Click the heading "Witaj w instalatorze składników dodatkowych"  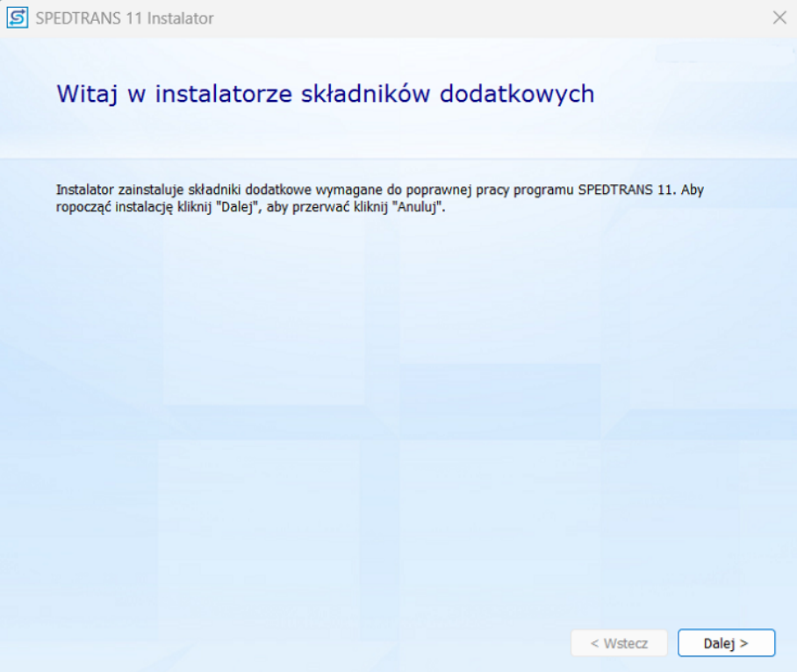(x=325, y=94)
